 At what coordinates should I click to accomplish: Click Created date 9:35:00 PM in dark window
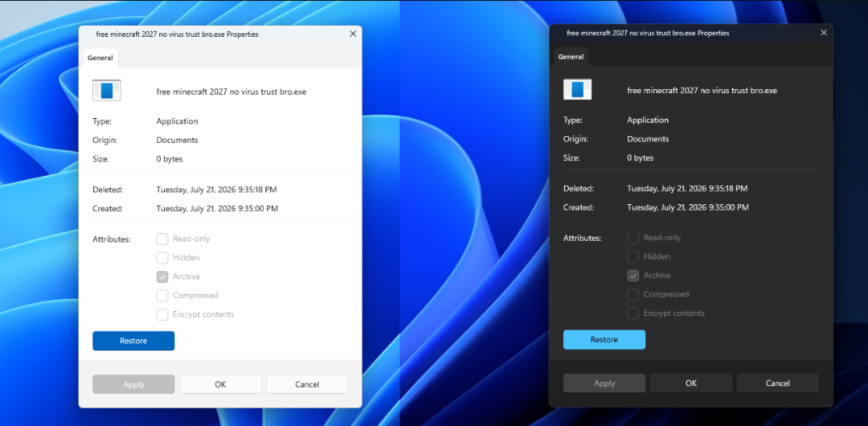pyautogui.click(x=687, y=207)
